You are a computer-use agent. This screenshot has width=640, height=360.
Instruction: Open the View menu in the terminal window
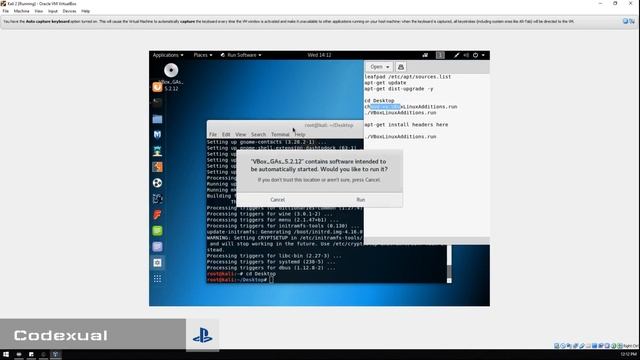240,134
